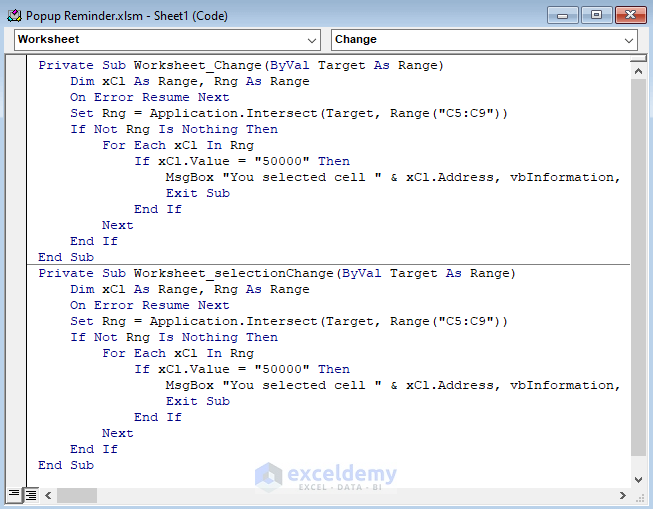The width and height of the screenshot is (653, 509).
Task: Click the horizontal scrollbar left arrow
Action: click(48, 495)
